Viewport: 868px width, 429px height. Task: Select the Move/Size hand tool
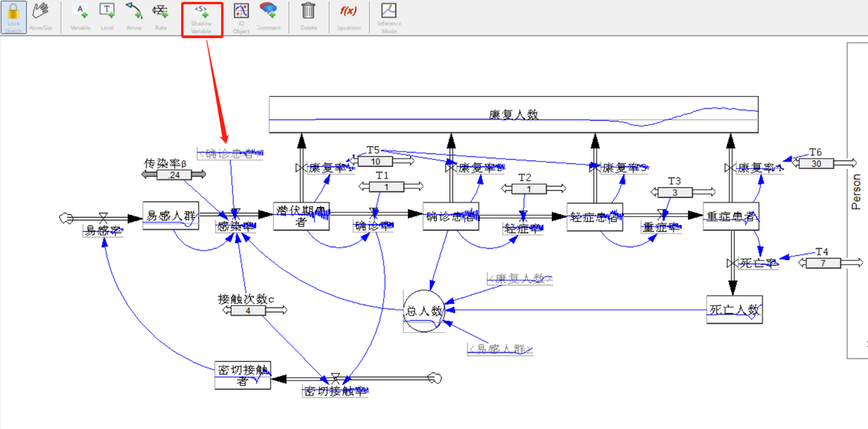(x=40, y=17)
